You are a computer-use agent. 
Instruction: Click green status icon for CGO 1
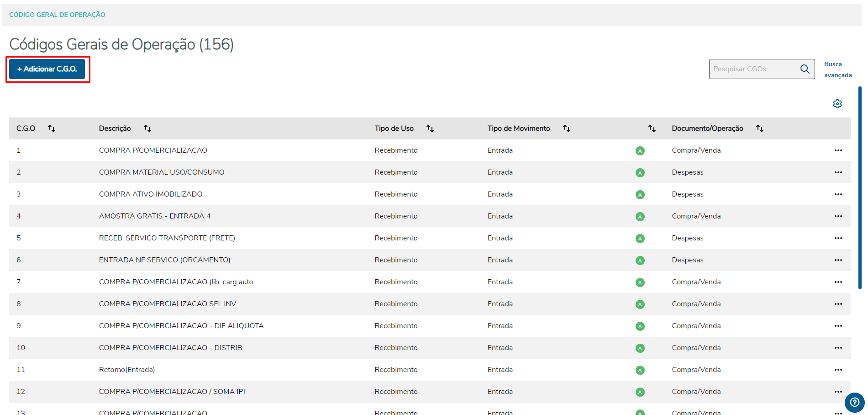[x=640, y=151]
